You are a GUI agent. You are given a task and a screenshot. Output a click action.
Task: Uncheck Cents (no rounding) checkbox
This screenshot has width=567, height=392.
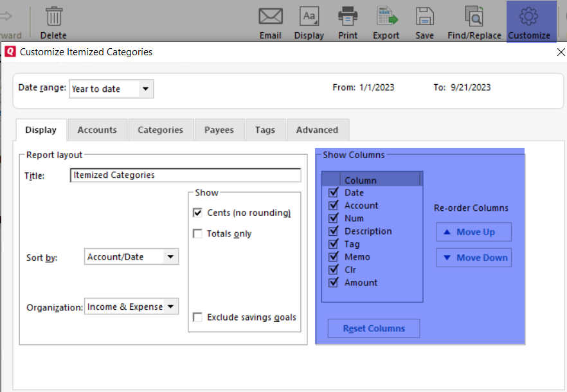coord(198,213)
